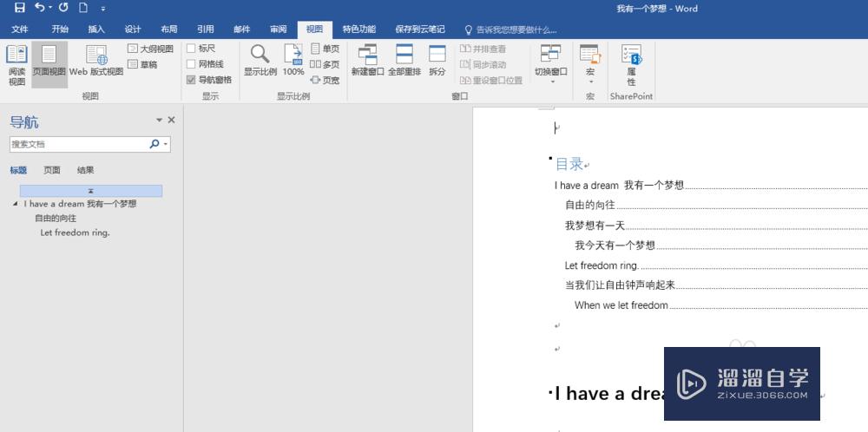Click the 属性 SharePoint properties icon
The height and width of the screenshot is (432, 868).
click(632, 65)
